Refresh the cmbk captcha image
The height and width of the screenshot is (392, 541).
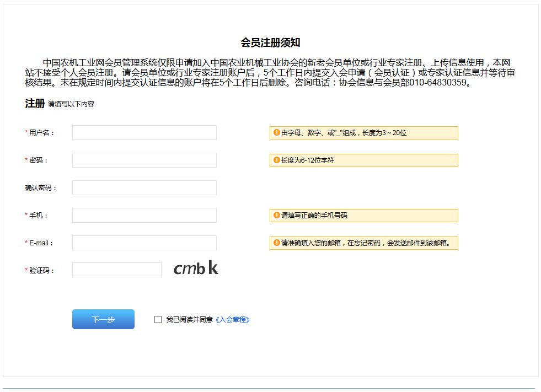[196, 269]
